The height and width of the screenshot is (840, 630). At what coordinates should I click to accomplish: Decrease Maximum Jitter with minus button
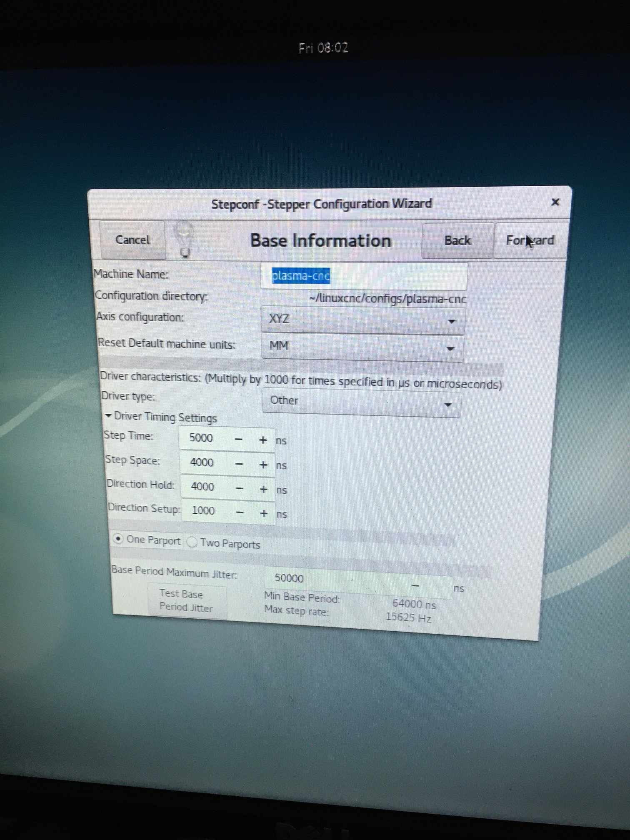[415, 585]
